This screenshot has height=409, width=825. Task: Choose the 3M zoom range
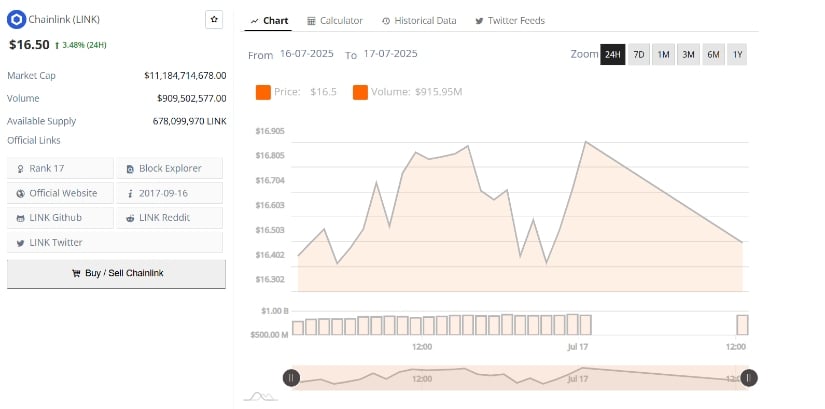(x=688, y=54)
